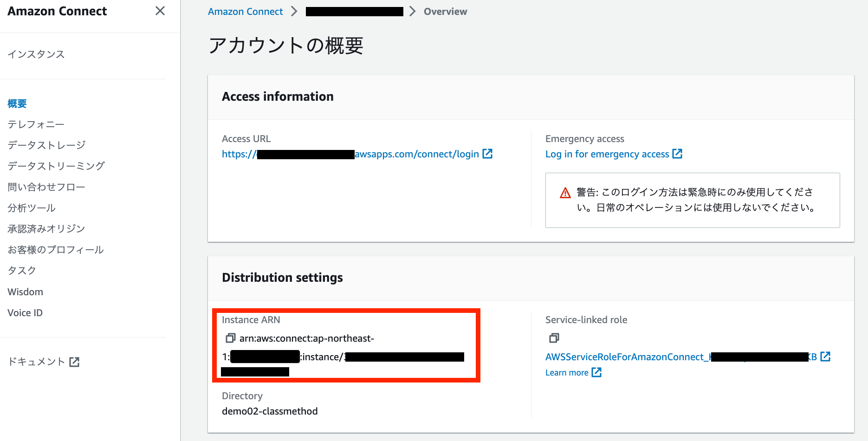The width and height of the screenshot is (868, 441).
Task: Open the Access URL external link icon
Action: coord(487,153)
